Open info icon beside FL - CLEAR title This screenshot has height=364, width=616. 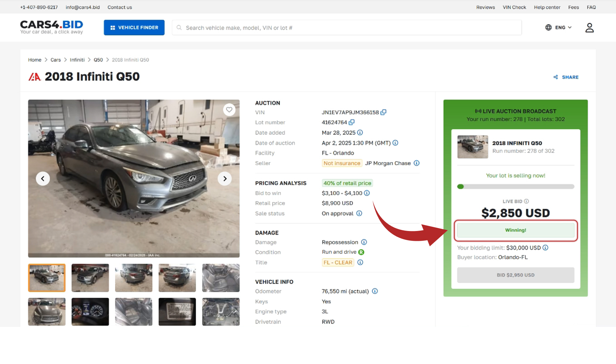[360, 262]
